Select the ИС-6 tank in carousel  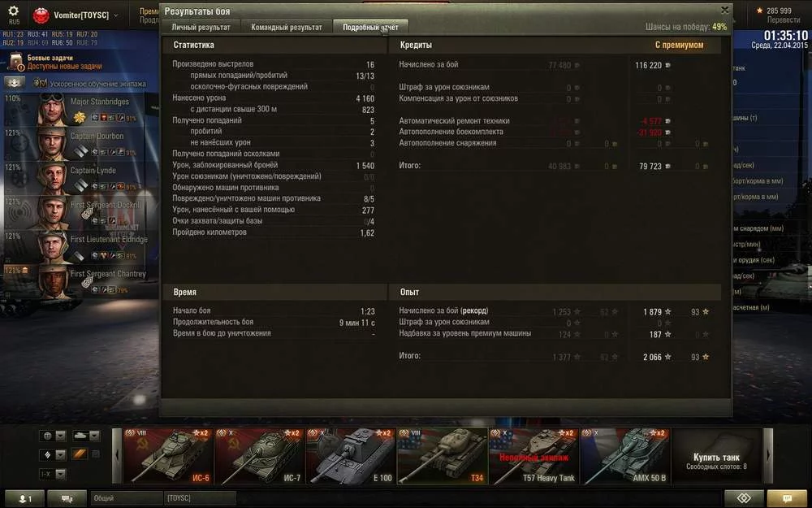(x=168, y=456)
